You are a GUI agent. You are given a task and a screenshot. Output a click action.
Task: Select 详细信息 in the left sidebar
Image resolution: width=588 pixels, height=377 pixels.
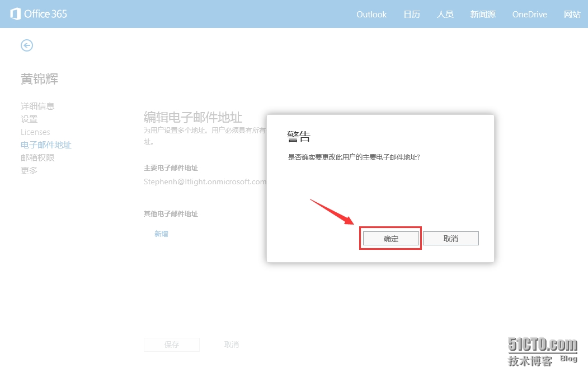point(37,106)
